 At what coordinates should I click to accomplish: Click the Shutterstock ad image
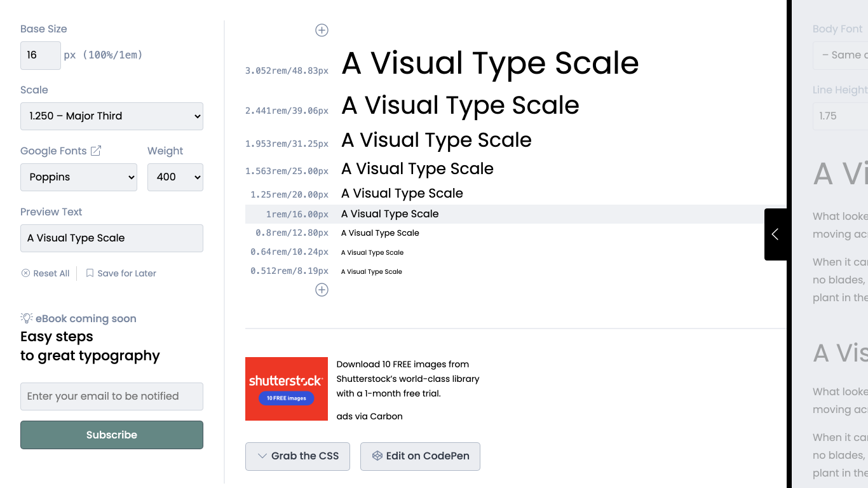tap(287, 389)
